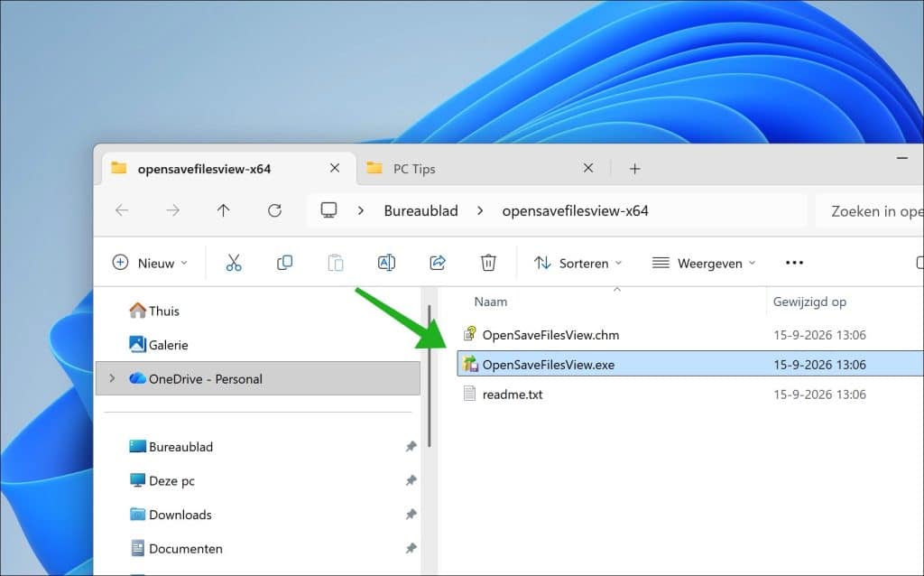Refresh the current folder view

[x=274, y=210]
